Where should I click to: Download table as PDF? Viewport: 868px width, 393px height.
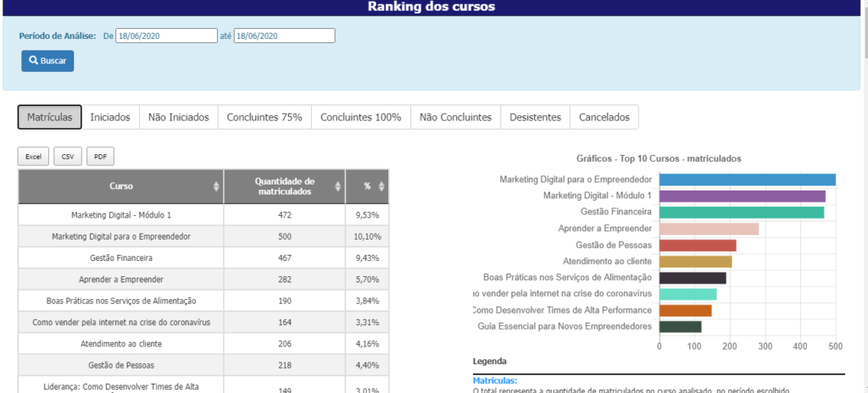100,157
